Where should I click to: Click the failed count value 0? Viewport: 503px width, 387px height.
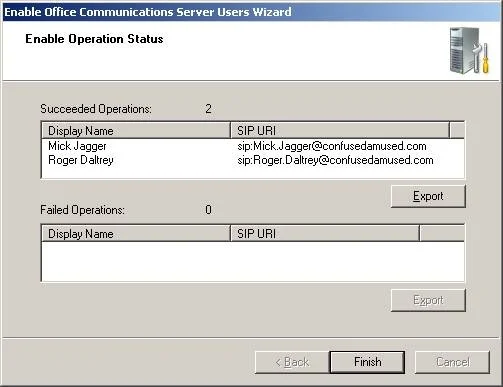point(208,210)
